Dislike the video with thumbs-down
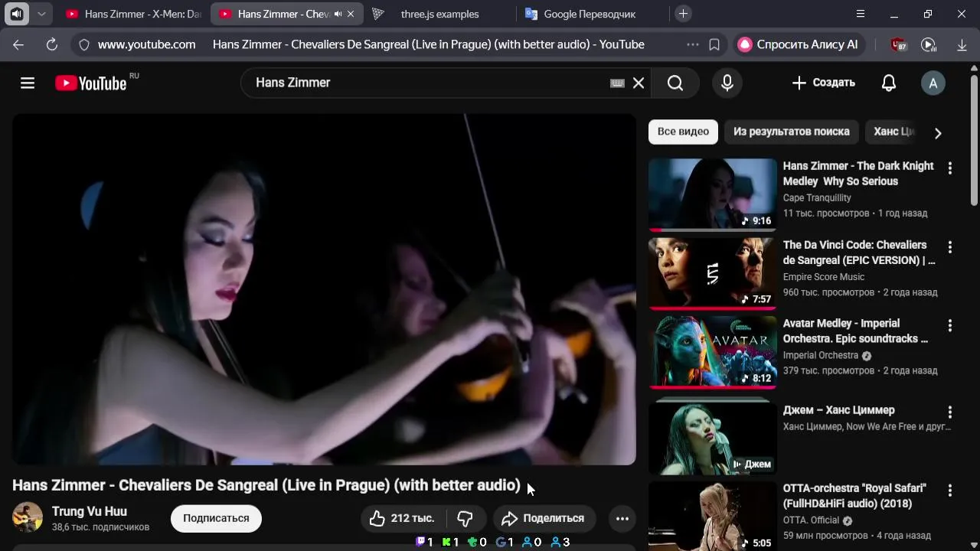The image size is (980, 551). click(x=465, y=518)
